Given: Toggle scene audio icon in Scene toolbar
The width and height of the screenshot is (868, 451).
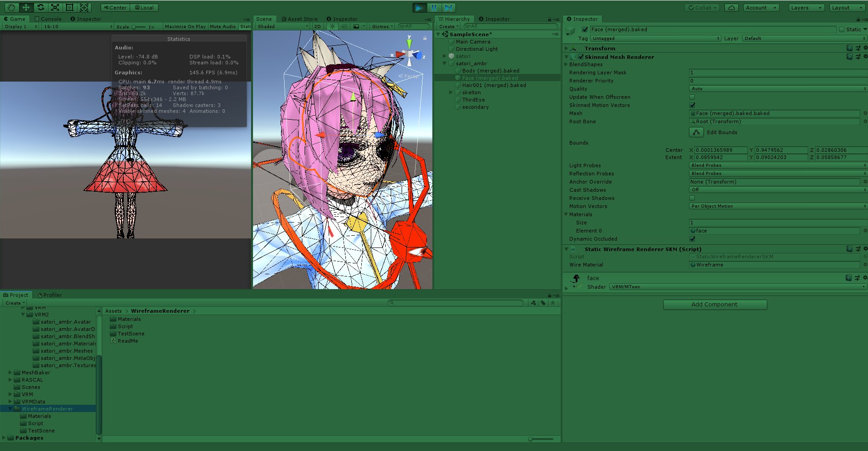Looking at the screenshot, I should pos(344,26).
